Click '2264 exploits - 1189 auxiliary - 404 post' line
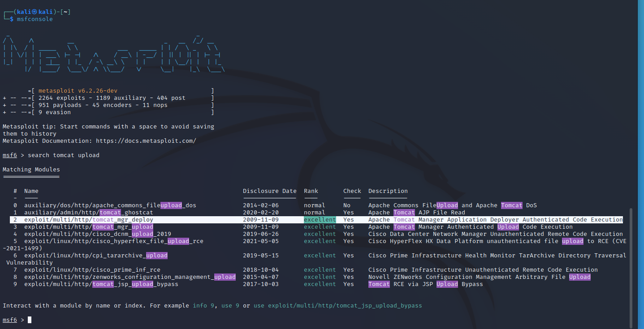This screenshot has width=644, height=329. [x=112, y=98]
